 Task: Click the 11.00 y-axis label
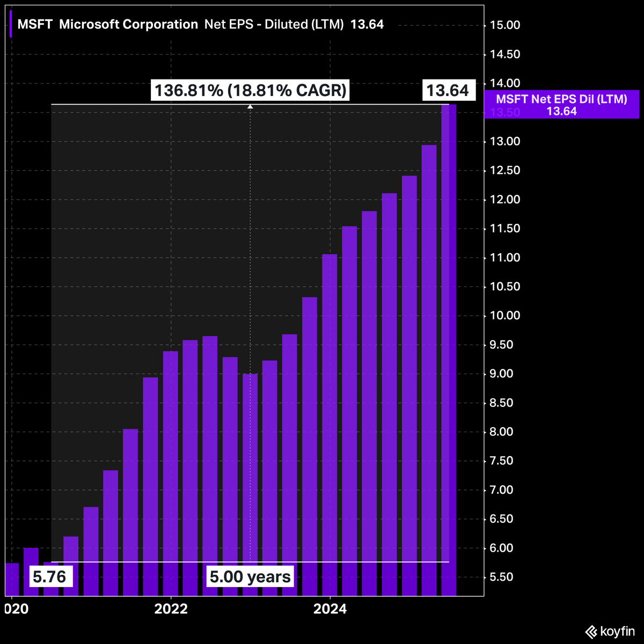pos(505,258)
